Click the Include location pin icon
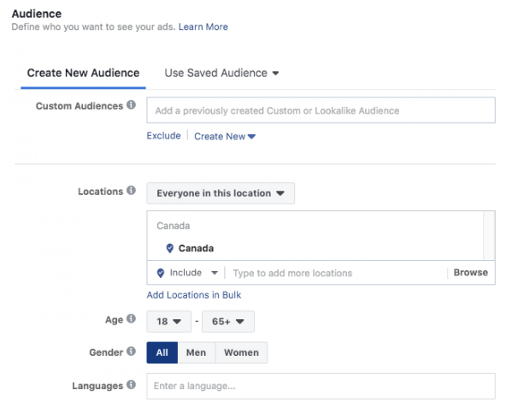Screen dimensions: 506x408 (160, 273)
